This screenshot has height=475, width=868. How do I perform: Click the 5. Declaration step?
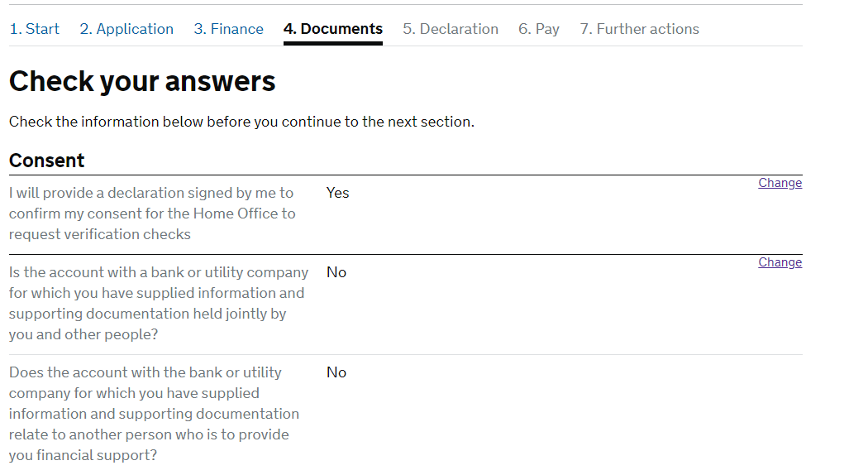(x=451, y=29)
